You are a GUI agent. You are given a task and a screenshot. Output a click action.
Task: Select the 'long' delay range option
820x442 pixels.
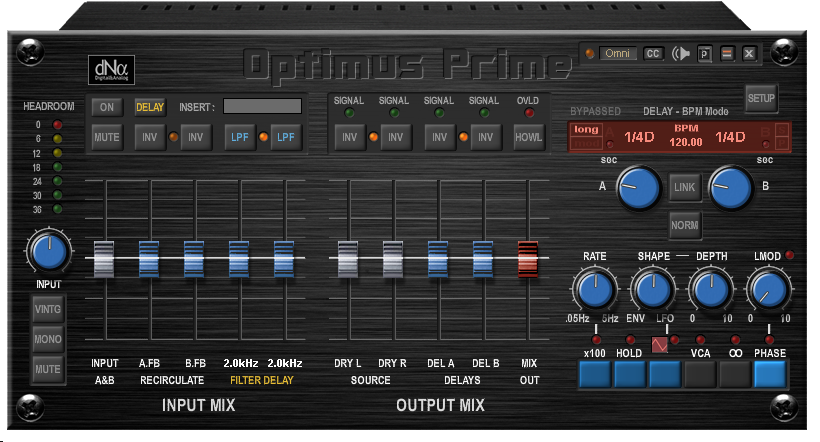(586, 129)
